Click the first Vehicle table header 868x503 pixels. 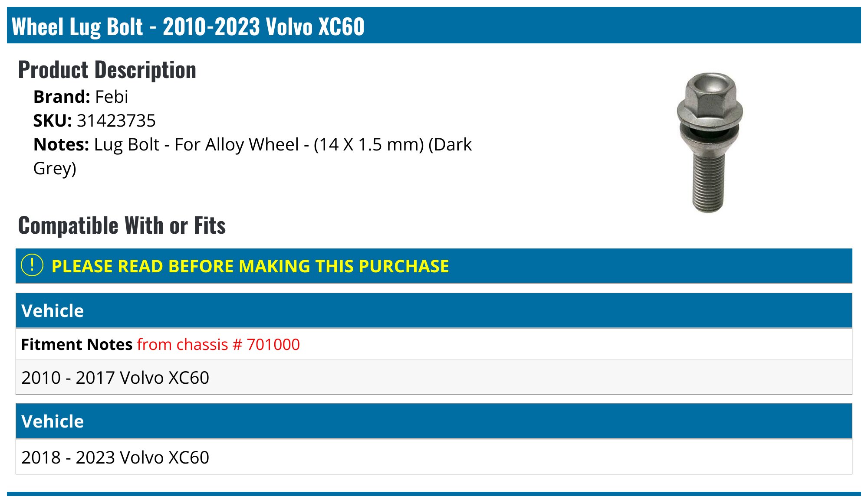[x=434, y=310]
